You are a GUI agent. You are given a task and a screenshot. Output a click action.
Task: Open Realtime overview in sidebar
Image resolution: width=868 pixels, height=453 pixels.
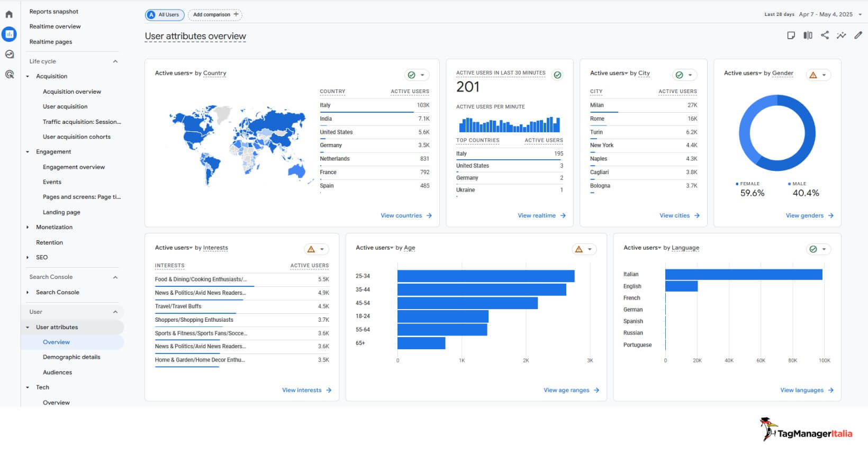(x=55, y=26)
